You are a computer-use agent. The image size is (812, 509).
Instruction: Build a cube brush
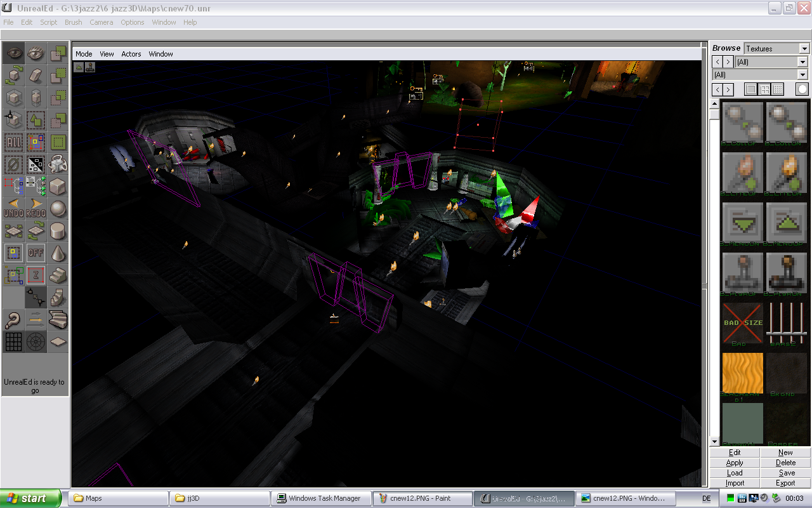pyautogui.click(x=58, y=187)
